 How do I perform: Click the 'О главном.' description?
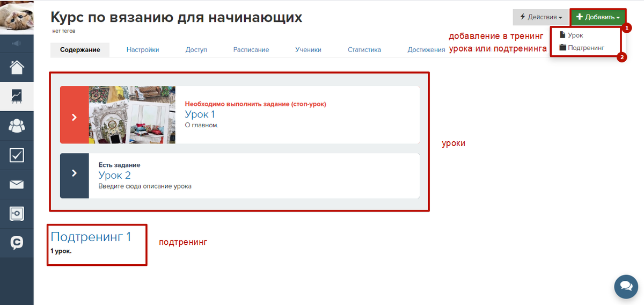(x=202, y=125)
